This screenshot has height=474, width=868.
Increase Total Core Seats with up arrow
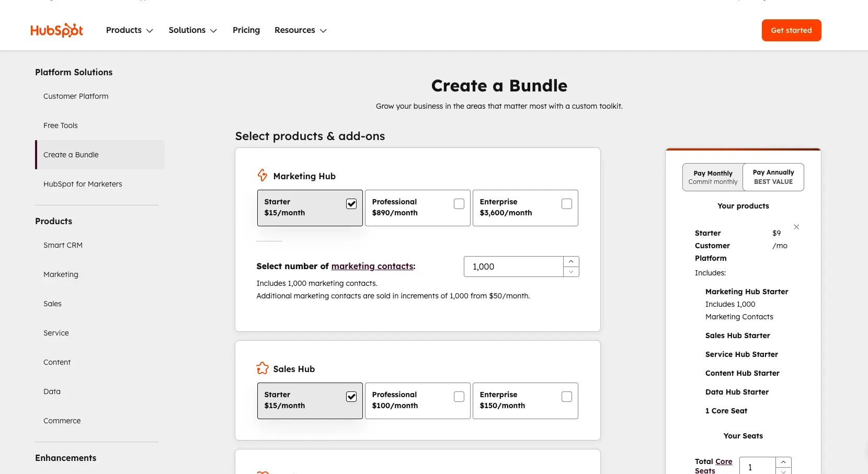pyautogui.click(x=783, y=462)
